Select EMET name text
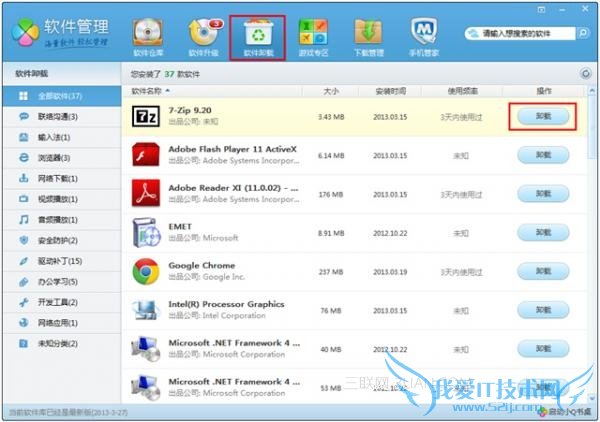The height and width of the screenshot is (422, 600). pyautogui.click(x=180, y=227)
